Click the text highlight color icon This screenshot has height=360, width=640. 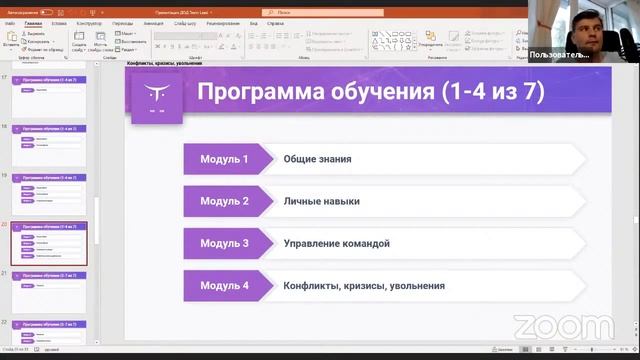pos(221,47)
